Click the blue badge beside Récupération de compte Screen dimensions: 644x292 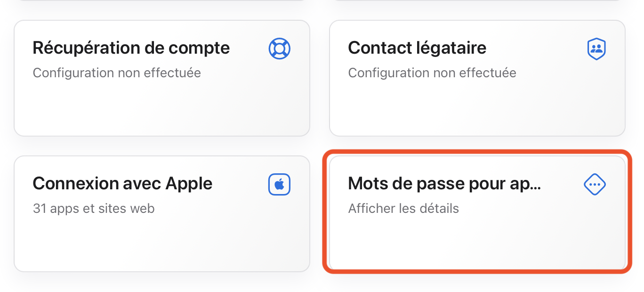click(280, 48)
